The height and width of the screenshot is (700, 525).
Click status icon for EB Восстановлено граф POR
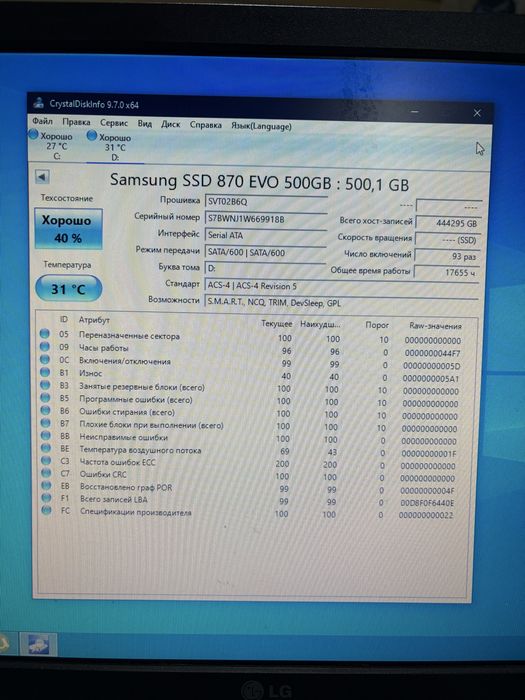[46, 485]
